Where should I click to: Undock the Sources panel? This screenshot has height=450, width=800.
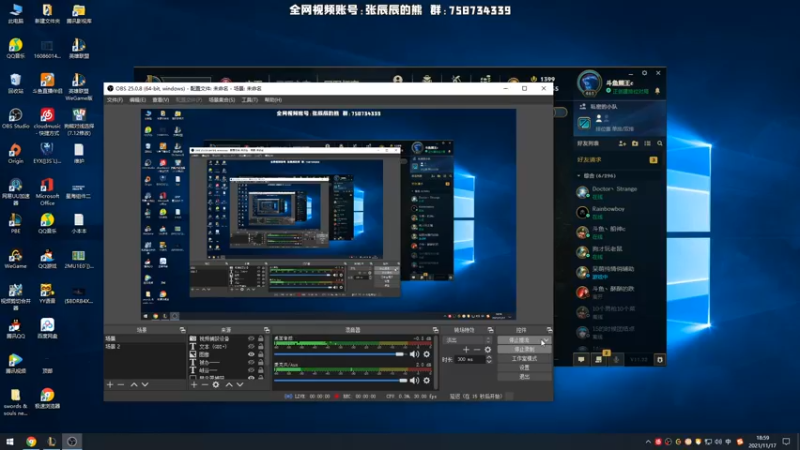point(266,330)
